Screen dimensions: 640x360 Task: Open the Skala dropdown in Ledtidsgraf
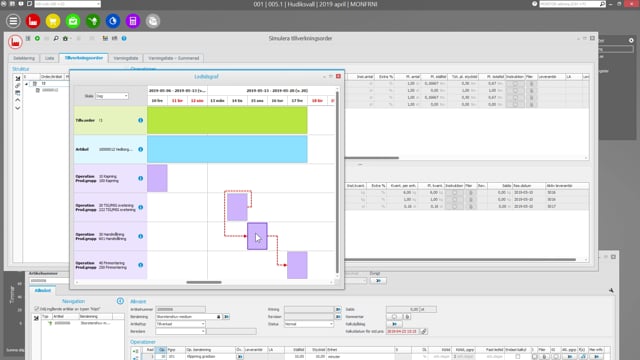pyautogui.click(x=112, y=96)
